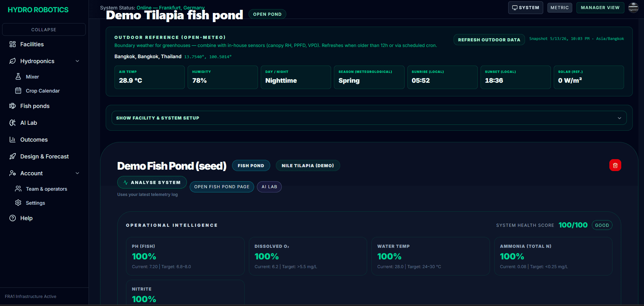This screenshot has width=644, height=306.
Task: Click the Sunrise 05:52 card
Action: (442, 77)
